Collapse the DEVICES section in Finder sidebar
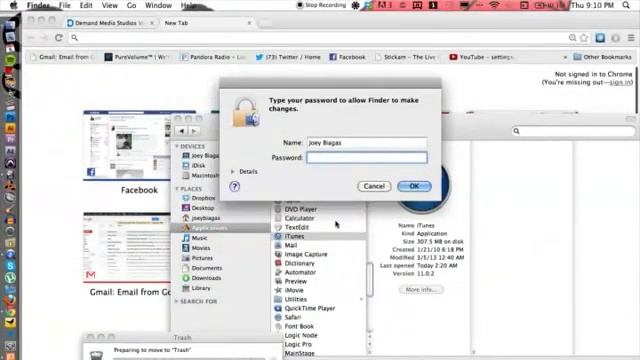 click(177, 146)
